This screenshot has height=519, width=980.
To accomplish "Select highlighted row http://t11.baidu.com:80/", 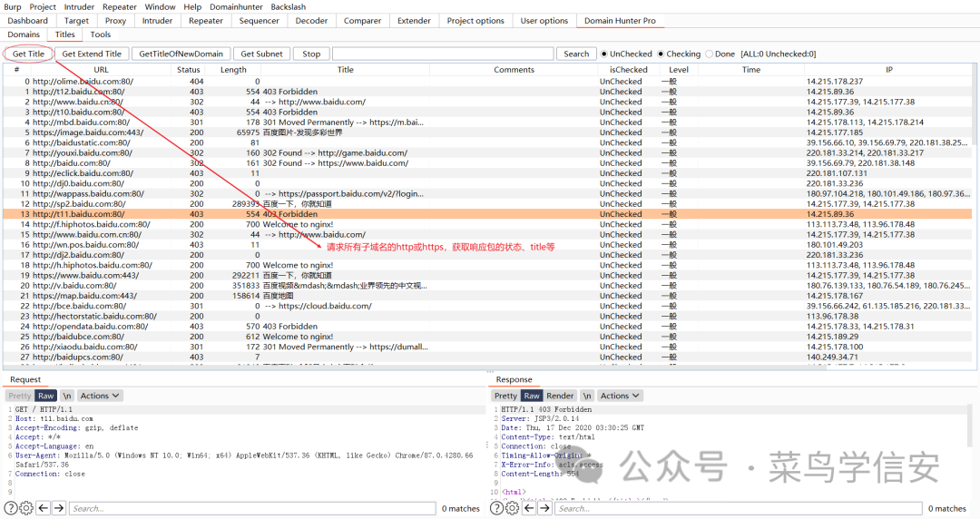I will tap(487, 214).
